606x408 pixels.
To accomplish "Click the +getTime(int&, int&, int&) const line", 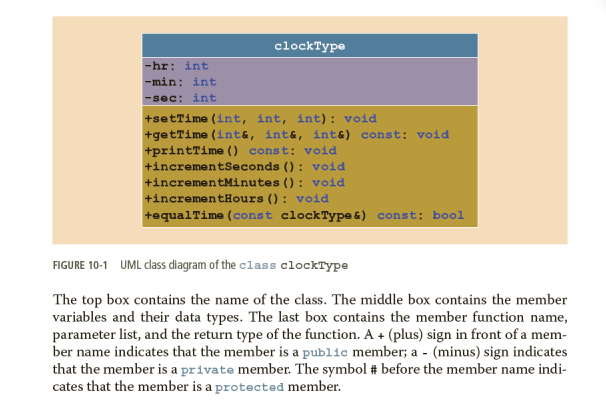I will tap(297, 134).
